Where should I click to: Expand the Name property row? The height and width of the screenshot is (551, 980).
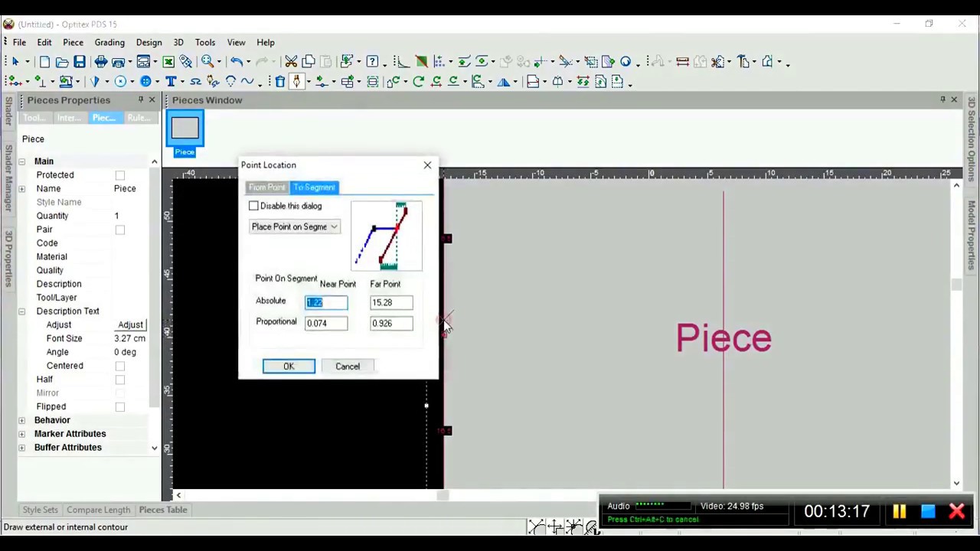(21, 189)
